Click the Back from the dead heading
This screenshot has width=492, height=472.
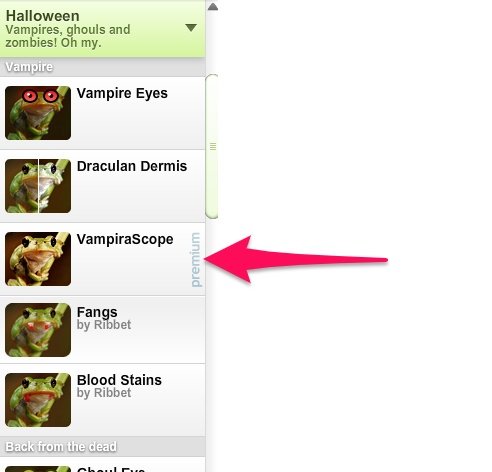tap(61, 447)
